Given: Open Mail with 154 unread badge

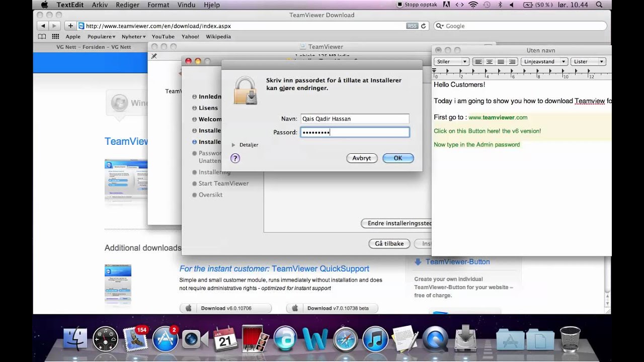Looking at the screenshot, I should (135, 339).
